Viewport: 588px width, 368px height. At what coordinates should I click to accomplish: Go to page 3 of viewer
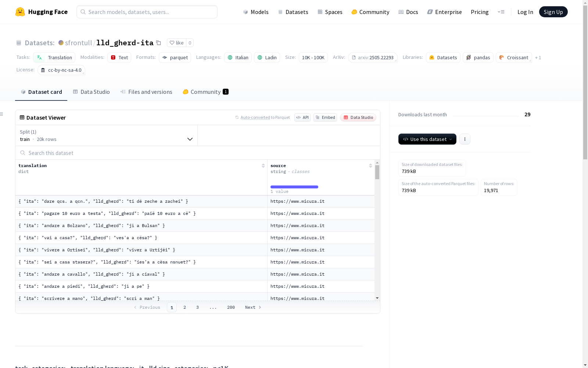coord(197,307)
